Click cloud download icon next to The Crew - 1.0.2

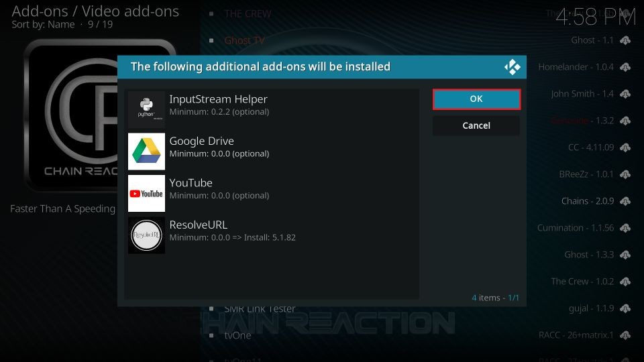[625, 282]
